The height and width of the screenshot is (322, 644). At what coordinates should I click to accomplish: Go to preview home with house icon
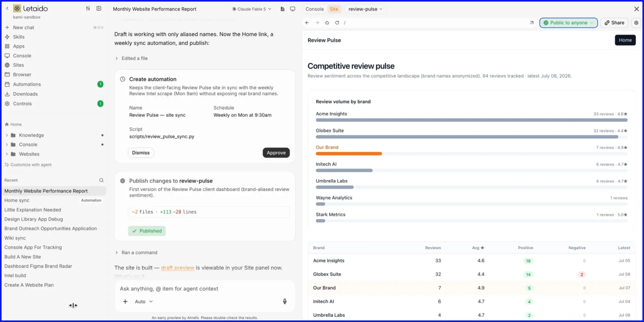tap(327, 23)
